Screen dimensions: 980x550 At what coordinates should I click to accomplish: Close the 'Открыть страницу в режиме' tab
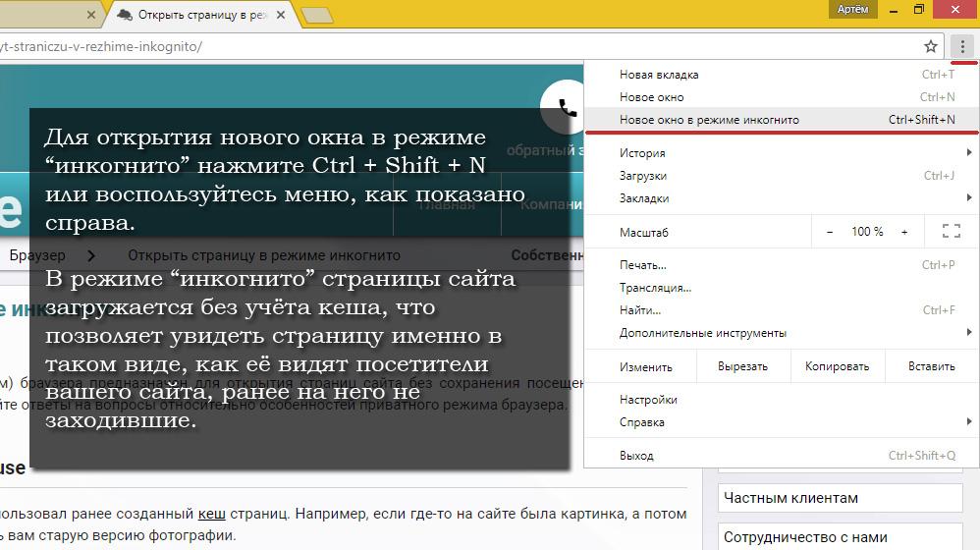coord(281,15)
